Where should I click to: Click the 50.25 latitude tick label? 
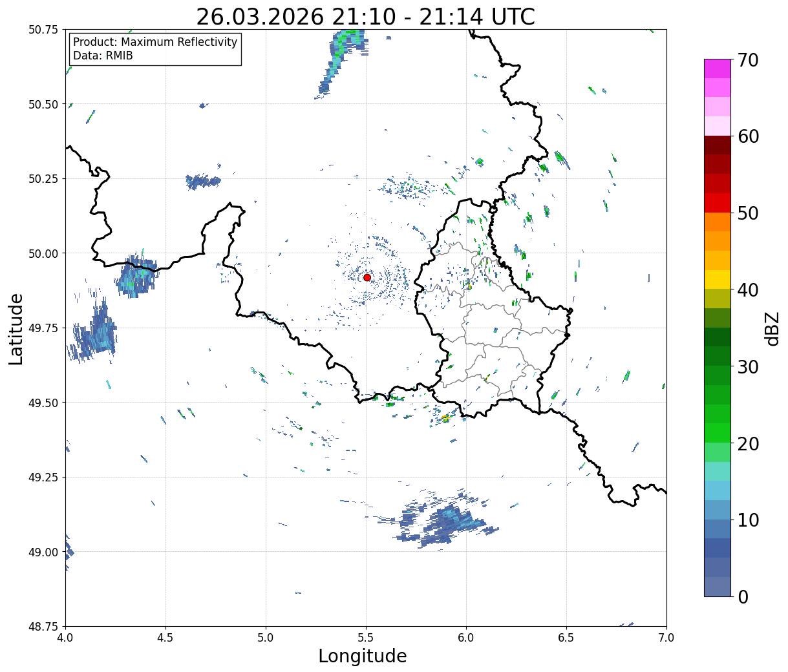click(43, 179)
